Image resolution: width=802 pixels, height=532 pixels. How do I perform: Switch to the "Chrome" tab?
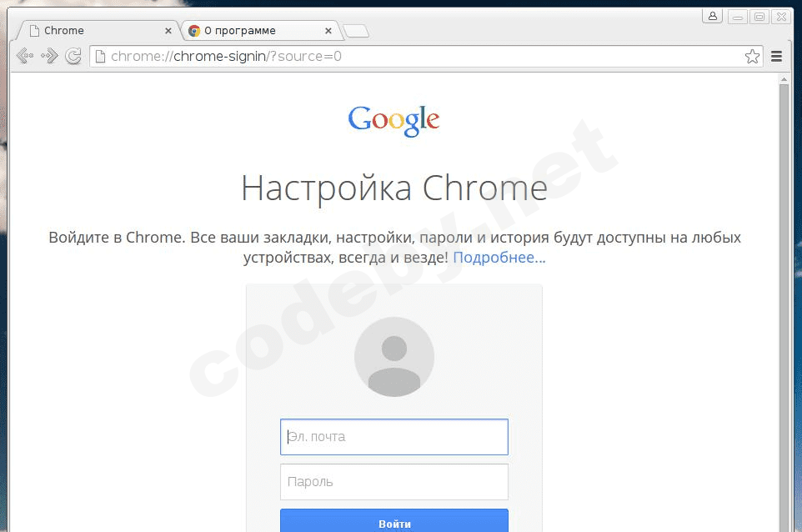(98, 31)
